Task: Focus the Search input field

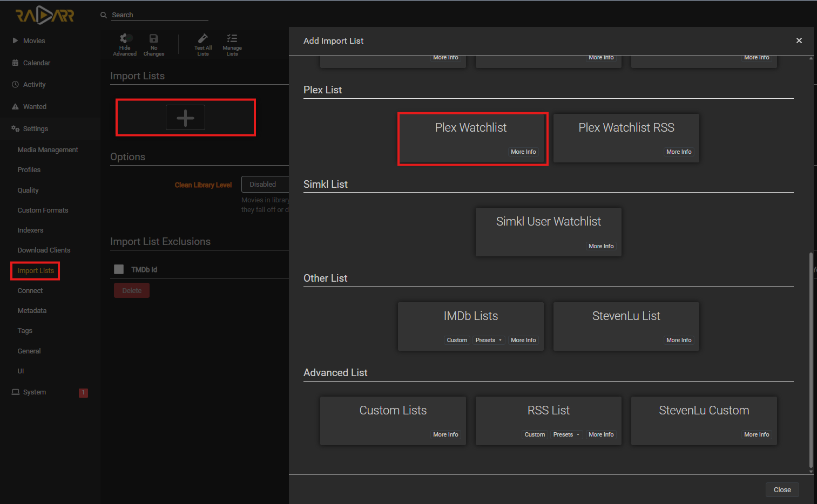Action: point(160,15)
